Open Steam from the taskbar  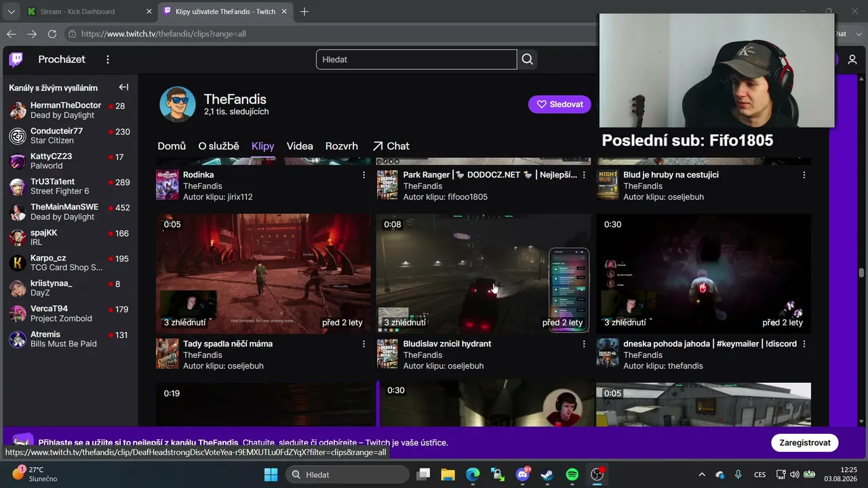547,474
